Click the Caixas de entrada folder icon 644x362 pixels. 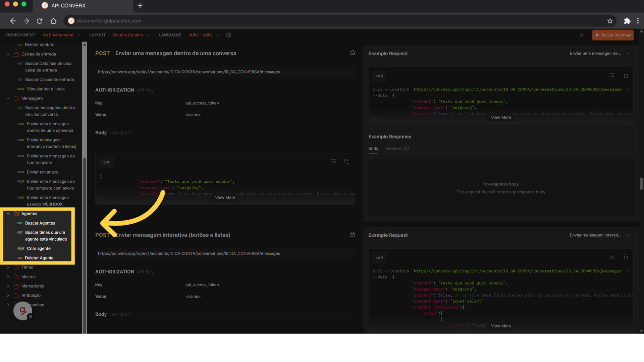tap(16, 54)
